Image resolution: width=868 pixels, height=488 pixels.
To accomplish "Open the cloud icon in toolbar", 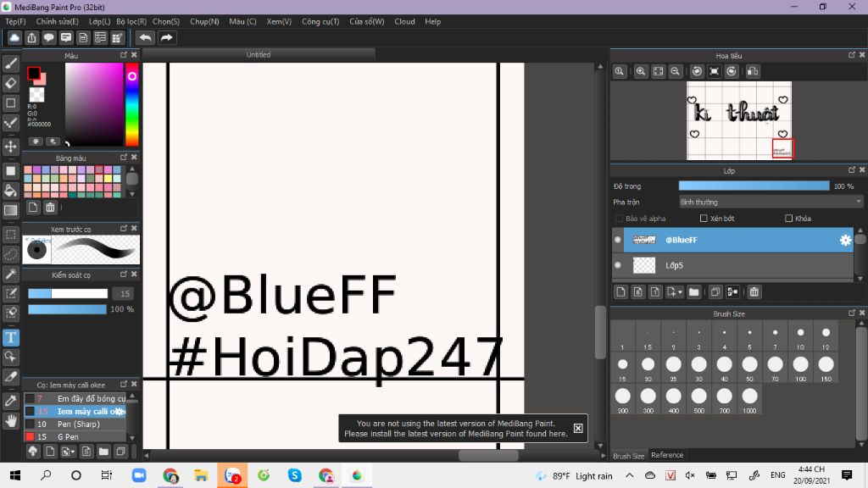I will 14,37.
